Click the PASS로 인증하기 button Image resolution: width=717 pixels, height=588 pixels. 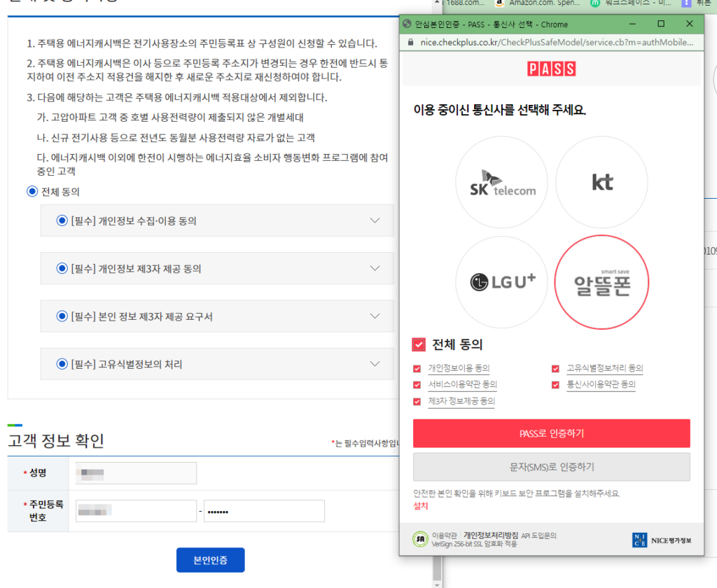(x=552, y=433)
